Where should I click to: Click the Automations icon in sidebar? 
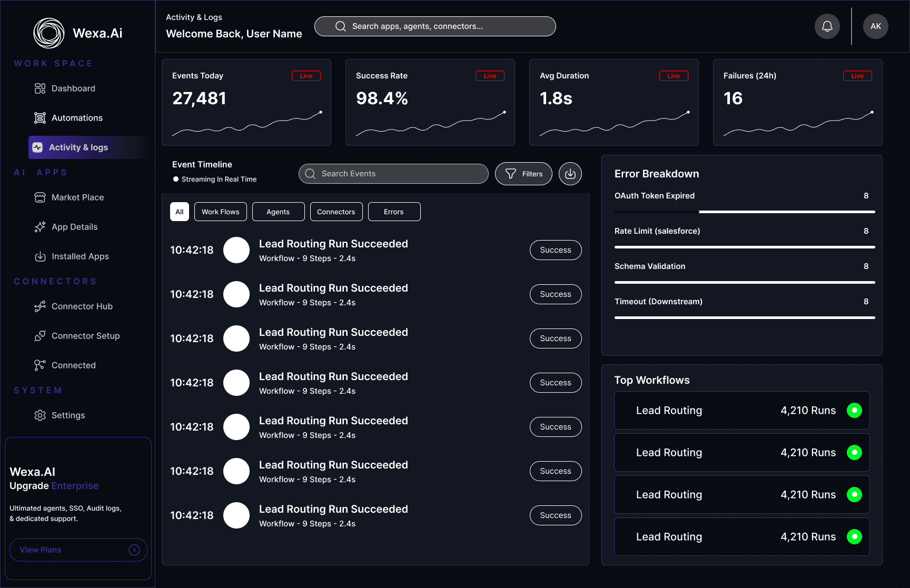pos(40,118)
